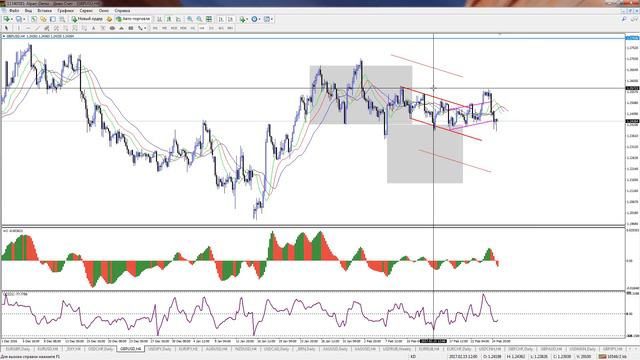The image size is (640, 360).
Task: Open the USDCHF,Daily chart tab
Action: click(100, 349)
